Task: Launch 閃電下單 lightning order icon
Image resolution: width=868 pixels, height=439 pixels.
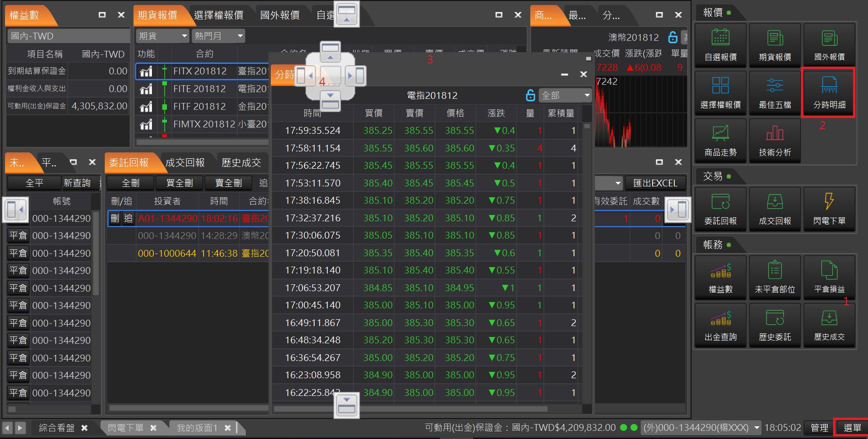Action: 829,209
